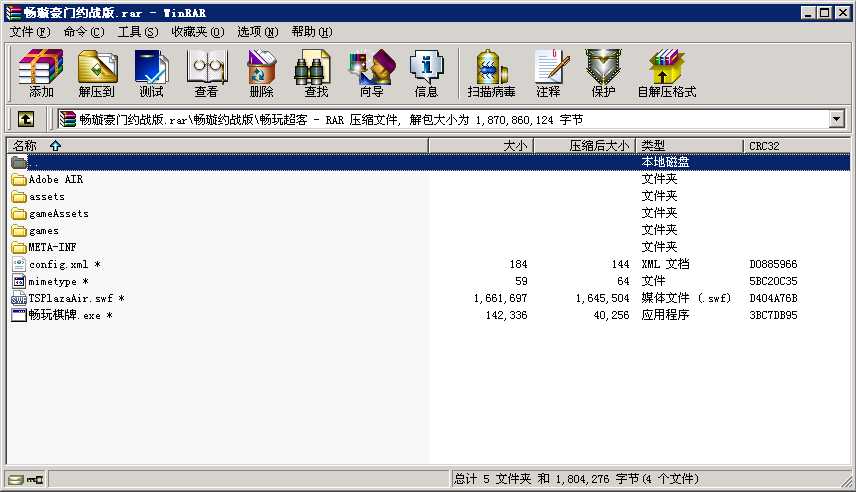Viewport: 856px width, 492px height.
Task: Click the Protect (保护) shield icon
Action: click(603, 74)
